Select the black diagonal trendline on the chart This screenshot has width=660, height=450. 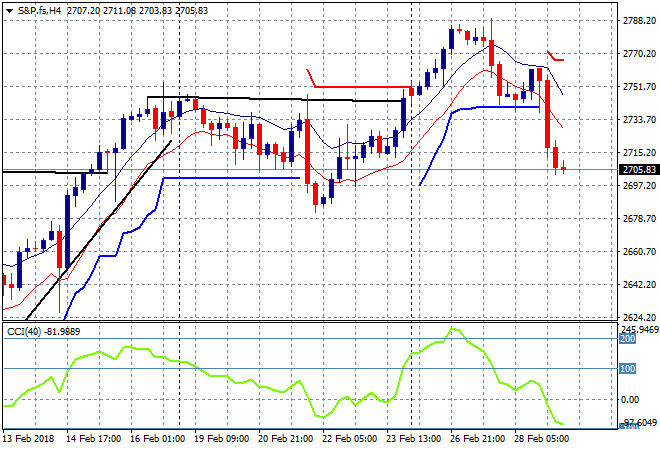99,230
